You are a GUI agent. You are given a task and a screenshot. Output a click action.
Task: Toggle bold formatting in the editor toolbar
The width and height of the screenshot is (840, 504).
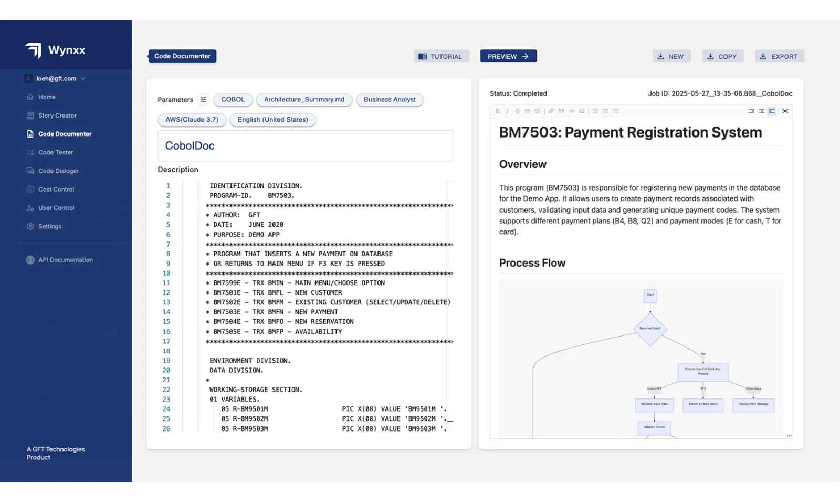coord(497,111)
